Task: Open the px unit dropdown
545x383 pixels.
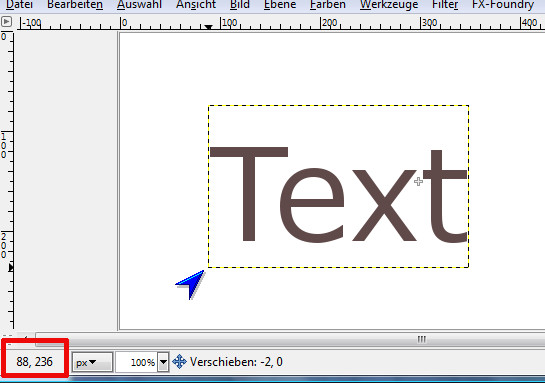Action: tap(92, 362)
